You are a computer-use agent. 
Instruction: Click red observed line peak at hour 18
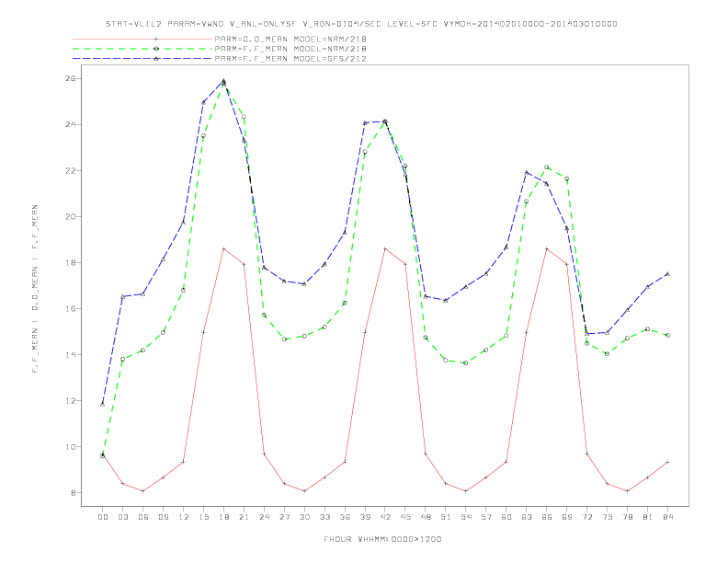click(223, 249)
